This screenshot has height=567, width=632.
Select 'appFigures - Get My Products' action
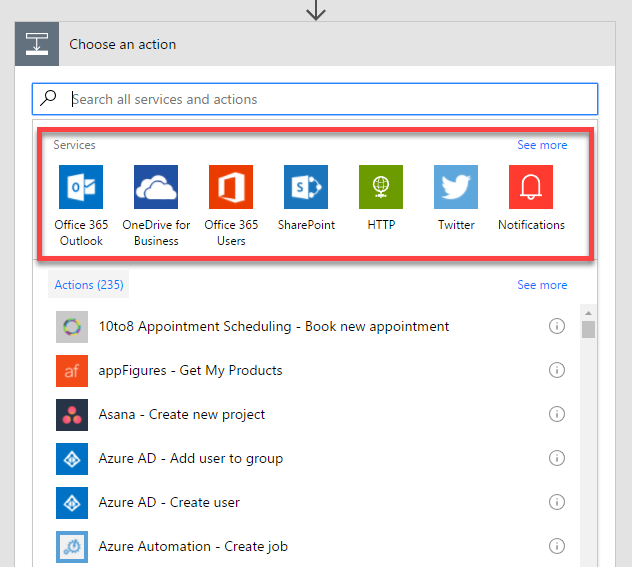tap(190, 370)
